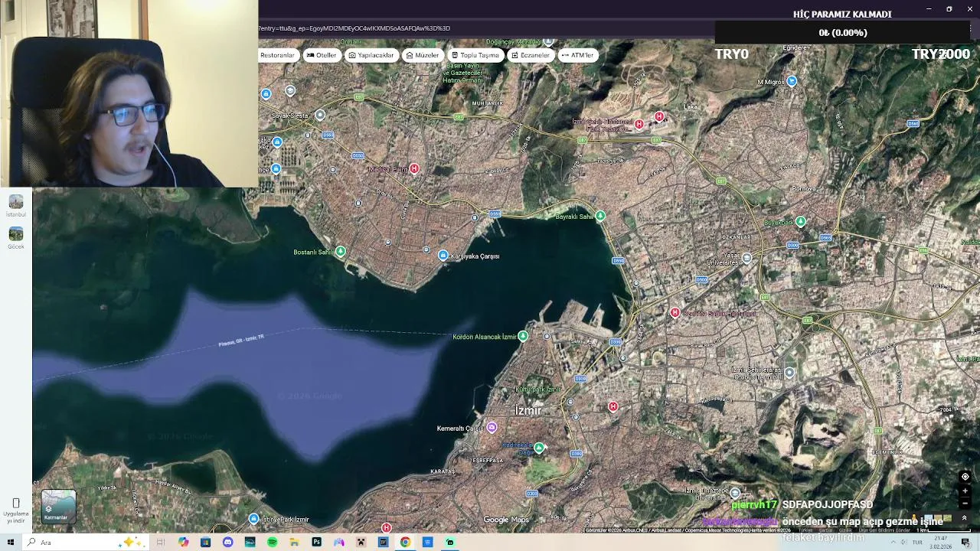Click the İzmir city name label
This screenshot has width=980, height=551.
tap(528, 411)
